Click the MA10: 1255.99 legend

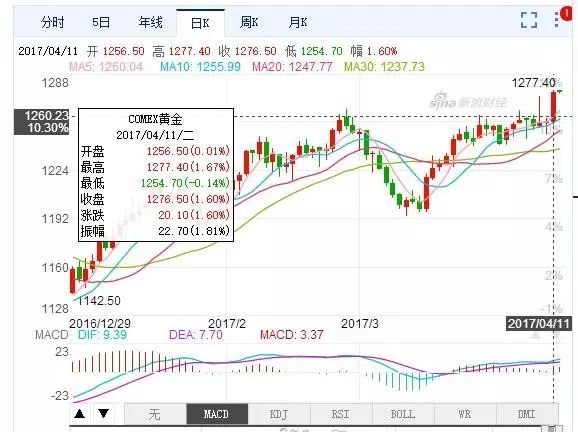[x=200, y=67]
